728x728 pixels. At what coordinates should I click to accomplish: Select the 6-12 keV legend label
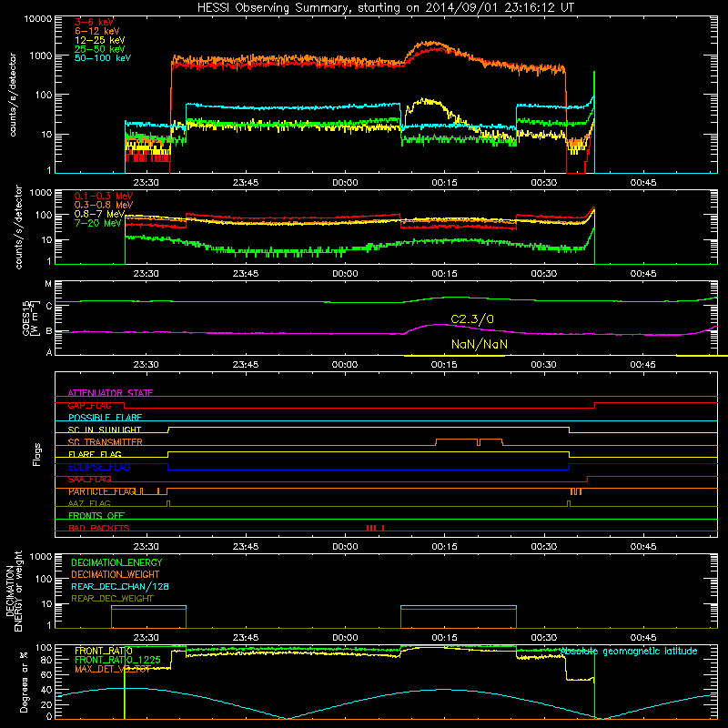96,31
